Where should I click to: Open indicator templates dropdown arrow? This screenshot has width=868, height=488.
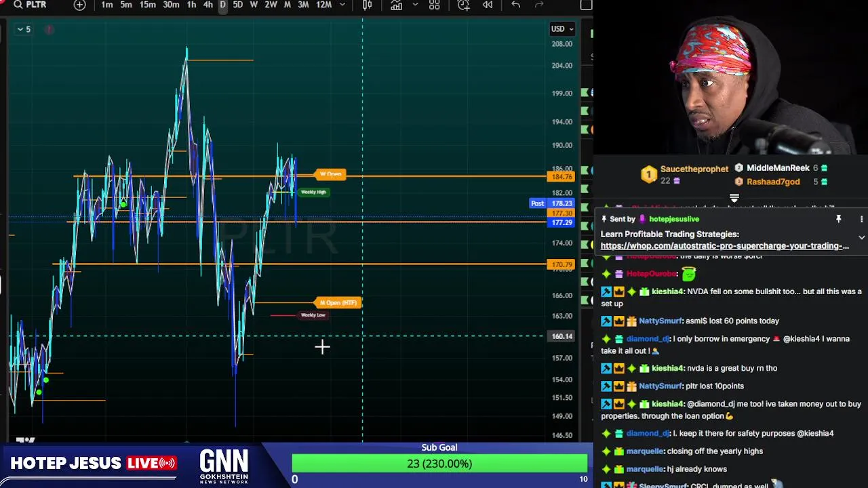pyautogui.click(x=414, y=5)
